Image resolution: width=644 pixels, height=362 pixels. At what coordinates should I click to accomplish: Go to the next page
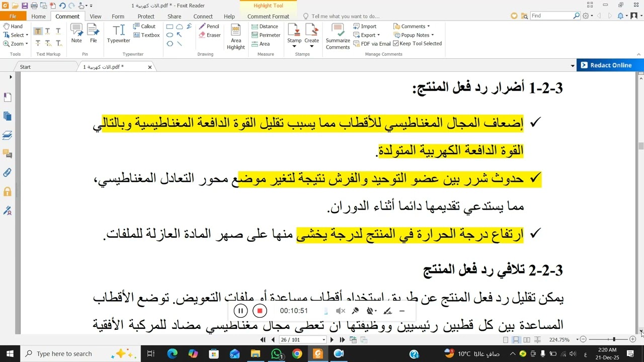[332, 340]
